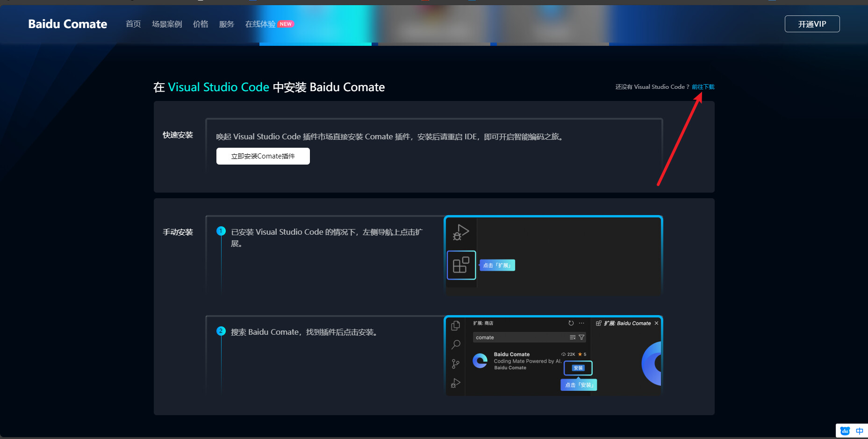The image size is (868, 439).
Task: Click the 还没有 Visual Studio Code? text
Action: click(652, 87)
